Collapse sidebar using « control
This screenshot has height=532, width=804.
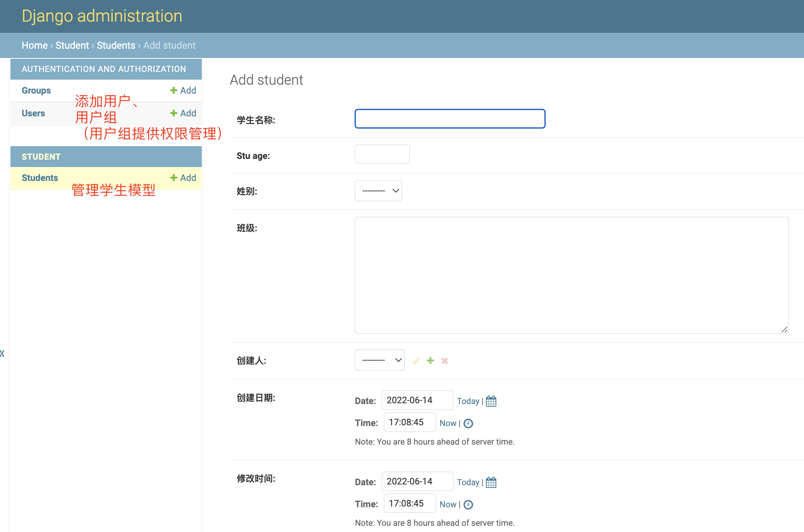[2, 353]
